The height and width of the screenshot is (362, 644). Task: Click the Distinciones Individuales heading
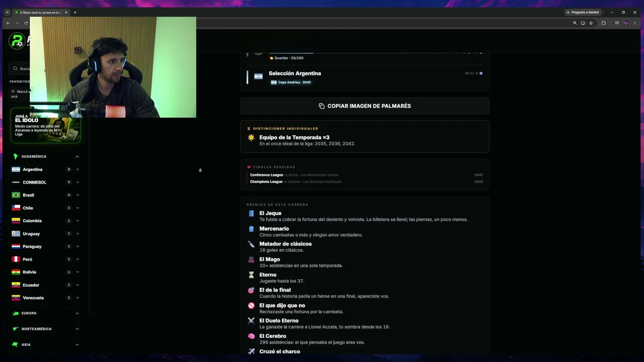pos(285,129)
